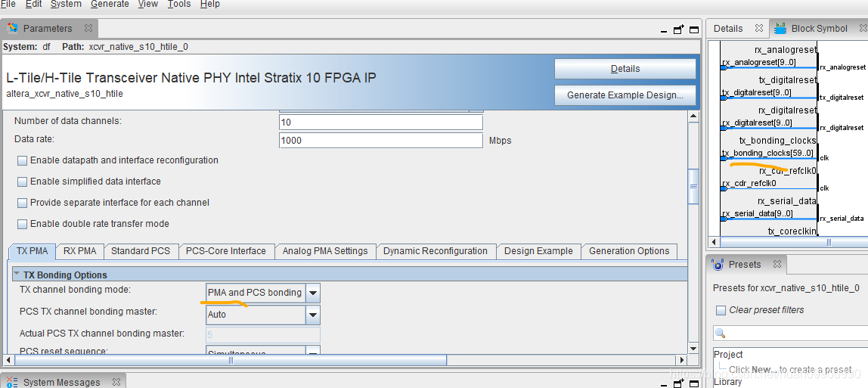Close the Parameters tab
This screenshot has height=388, width=868.
click(88, 28)
